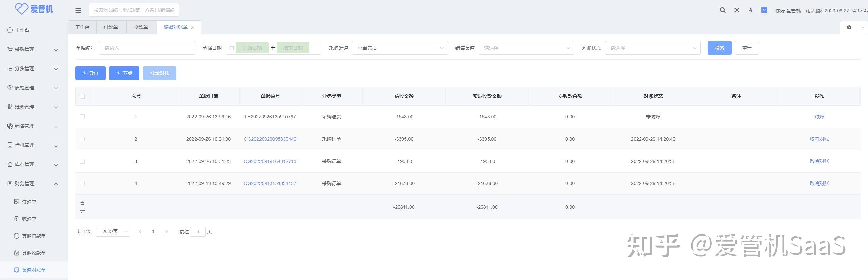This screenshot has width=868, height=280.
Task: Click 取消对账 for the -3395.00 row
Action: tap(819, 139)
